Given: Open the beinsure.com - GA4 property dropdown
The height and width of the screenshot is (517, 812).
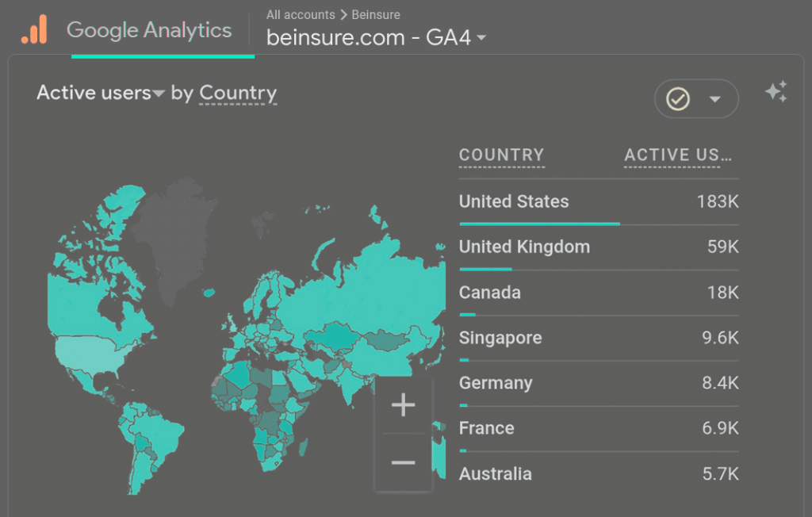Looking at the screenshot, I should (376, 37).
